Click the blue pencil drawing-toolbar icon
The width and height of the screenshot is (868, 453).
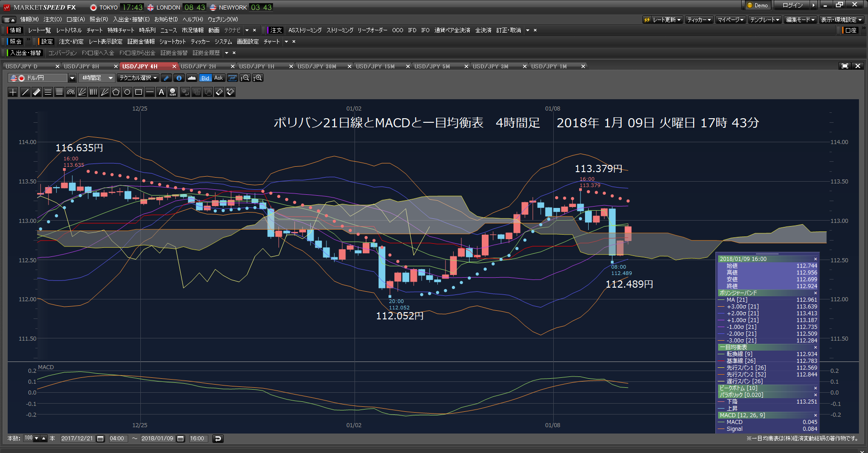click(x=166, y=78)
